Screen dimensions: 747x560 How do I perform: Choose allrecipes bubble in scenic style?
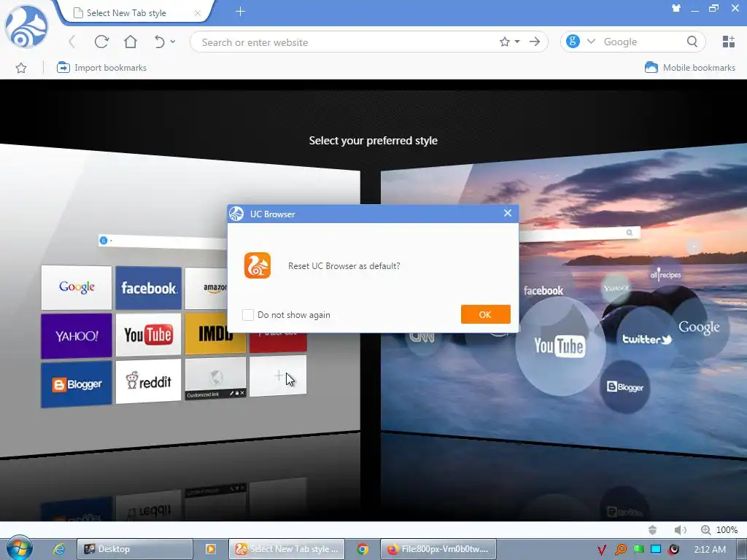click(x=665, y=275)
